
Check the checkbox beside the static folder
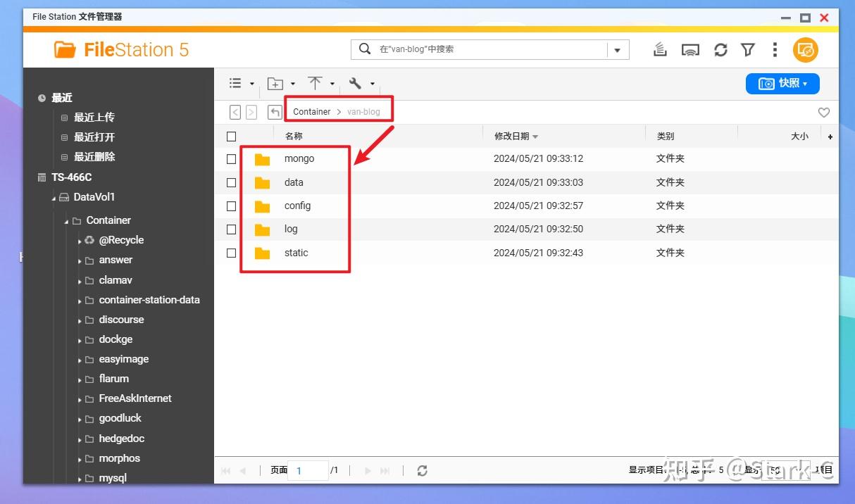point(231,253)
